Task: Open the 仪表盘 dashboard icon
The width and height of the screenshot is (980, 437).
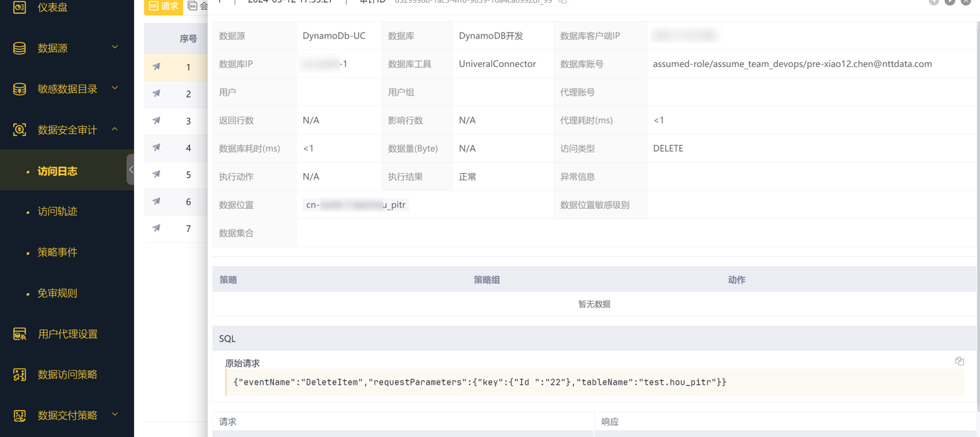Action: (x=20, y=7)
